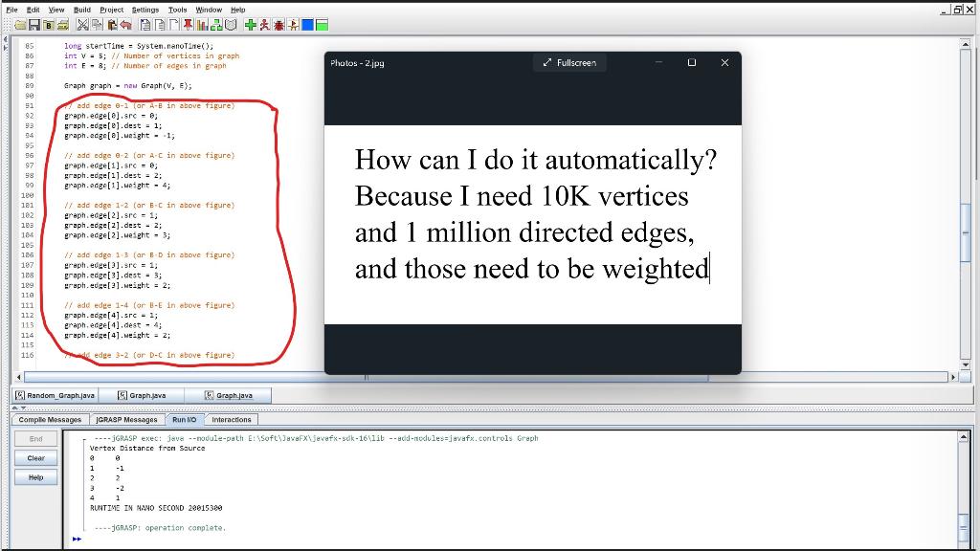Click the Cut scissors icon
The image size is (980, 551).
tap(82, 25)
